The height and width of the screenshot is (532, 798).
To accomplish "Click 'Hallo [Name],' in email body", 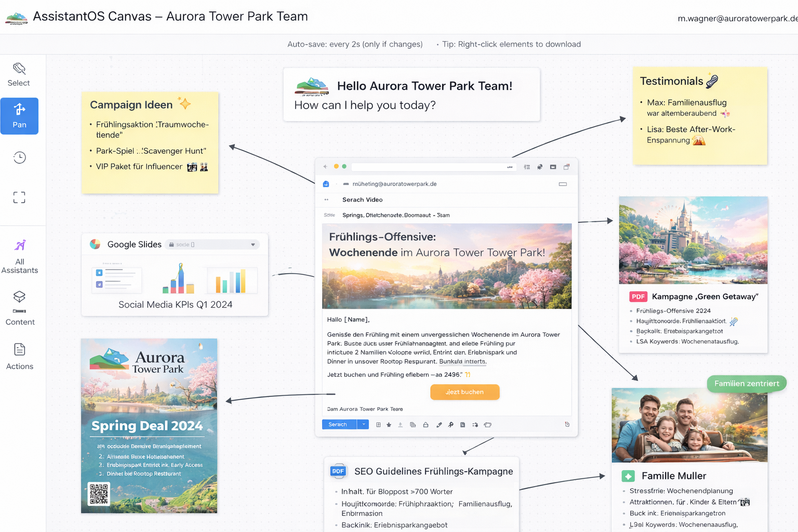I will tap(348, 320).
